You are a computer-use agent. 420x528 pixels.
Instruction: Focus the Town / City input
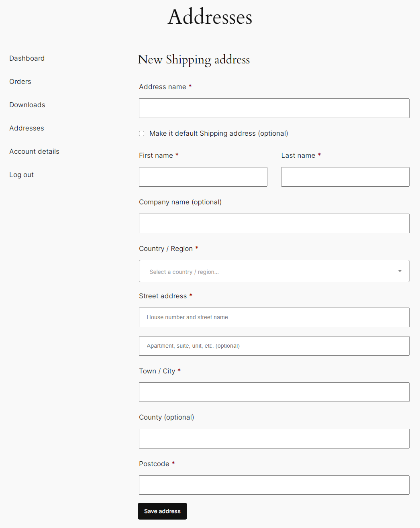(274, 392)
